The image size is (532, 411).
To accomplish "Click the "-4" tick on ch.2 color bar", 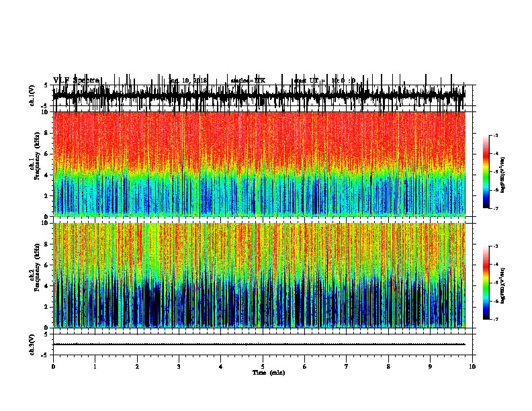I will point(495,265).
